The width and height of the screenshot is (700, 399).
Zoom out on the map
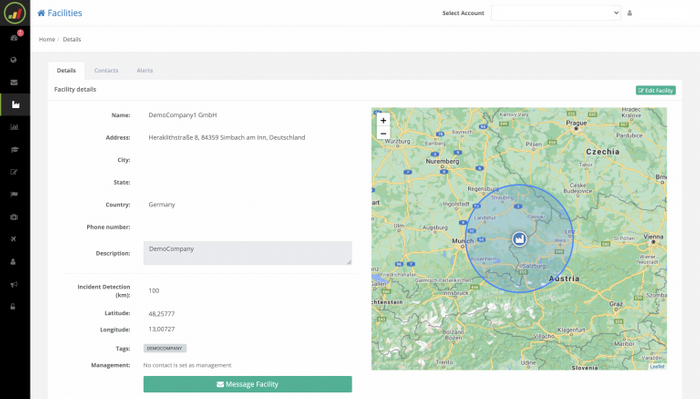pos(383,133)
